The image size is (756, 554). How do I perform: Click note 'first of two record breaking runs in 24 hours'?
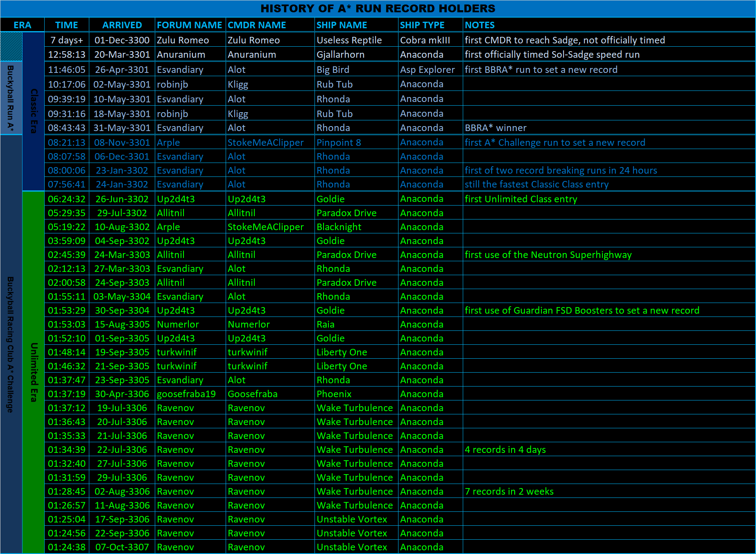click(561, 170)
